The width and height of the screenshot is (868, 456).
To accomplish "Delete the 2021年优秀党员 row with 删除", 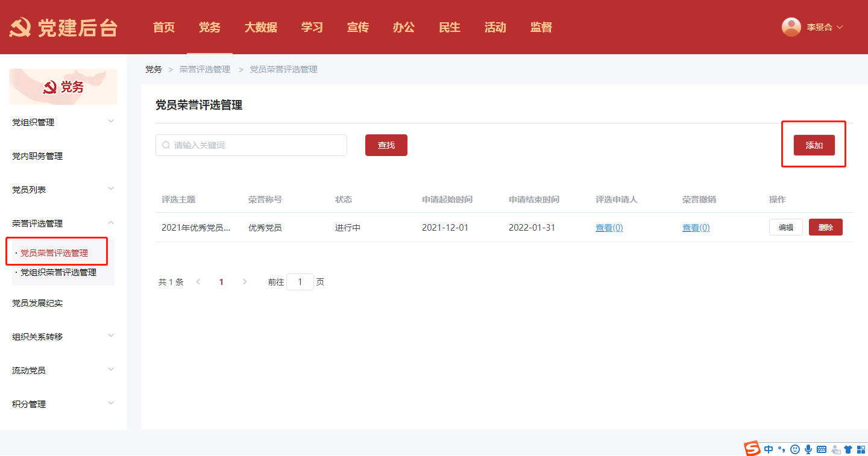I will tap(825, 227).
